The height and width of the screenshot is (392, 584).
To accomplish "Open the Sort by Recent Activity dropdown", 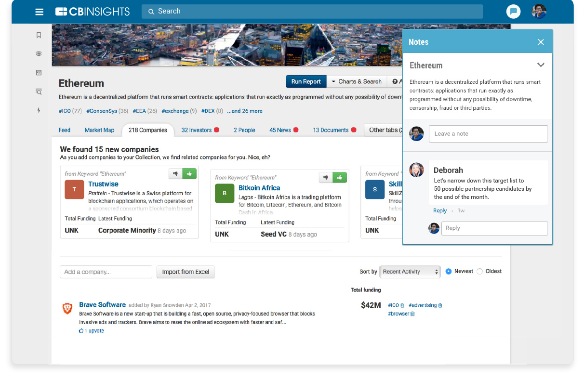I will pos(410,272).
